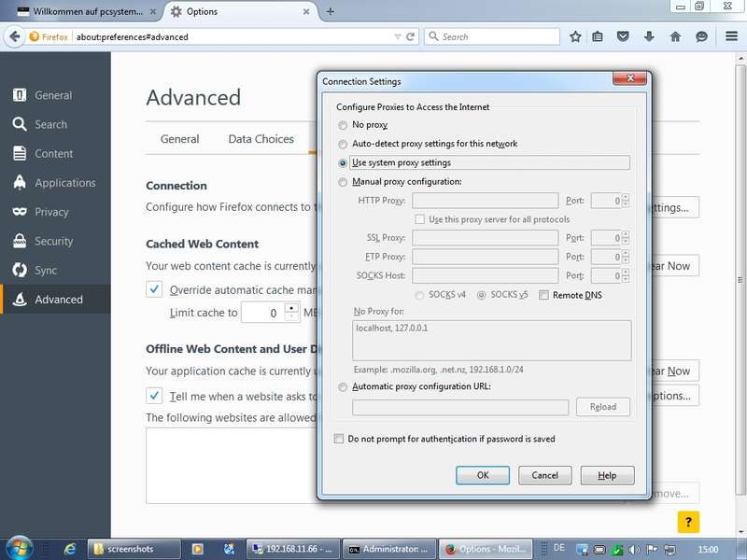
Task: Open the screenshots folder in taskbar
Action: 134,549
